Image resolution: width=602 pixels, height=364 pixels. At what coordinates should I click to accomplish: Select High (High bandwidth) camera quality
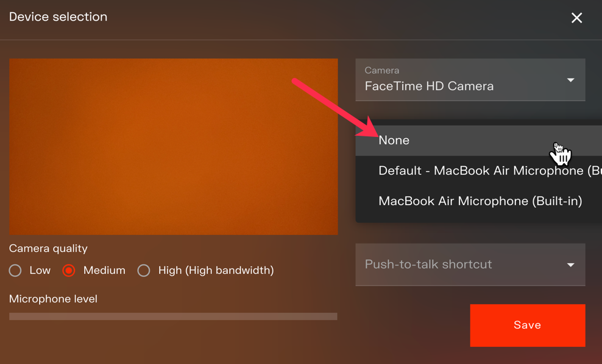144,270
